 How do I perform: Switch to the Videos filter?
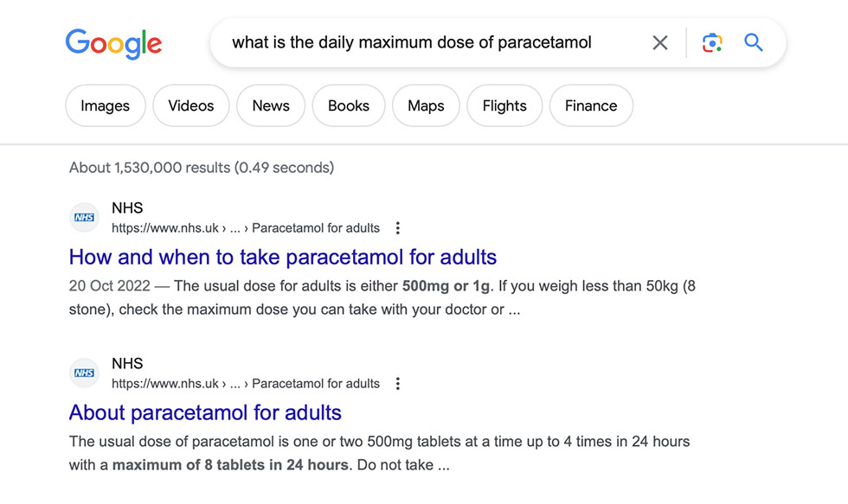(191, 105)
